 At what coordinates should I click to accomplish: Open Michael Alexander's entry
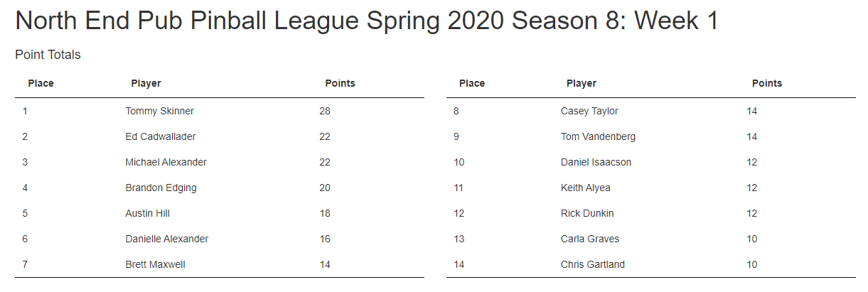coord(166,162)
